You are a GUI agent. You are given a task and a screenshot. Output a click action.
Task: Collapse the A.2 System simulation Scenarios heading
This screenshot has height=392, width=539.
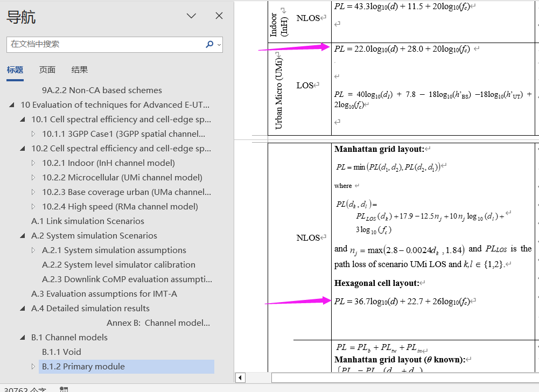23,236
